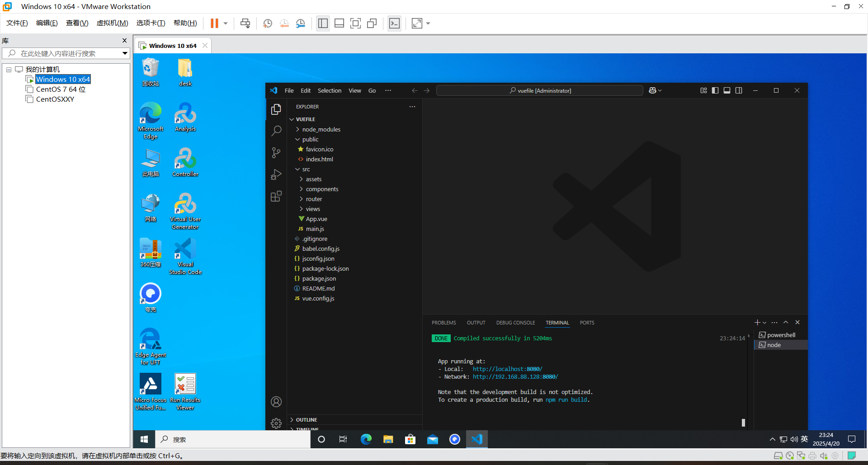Open Source Control view in activity bar
Image resolution: width=868 pixels, height=465 pixels.
(x=276, y=153)
